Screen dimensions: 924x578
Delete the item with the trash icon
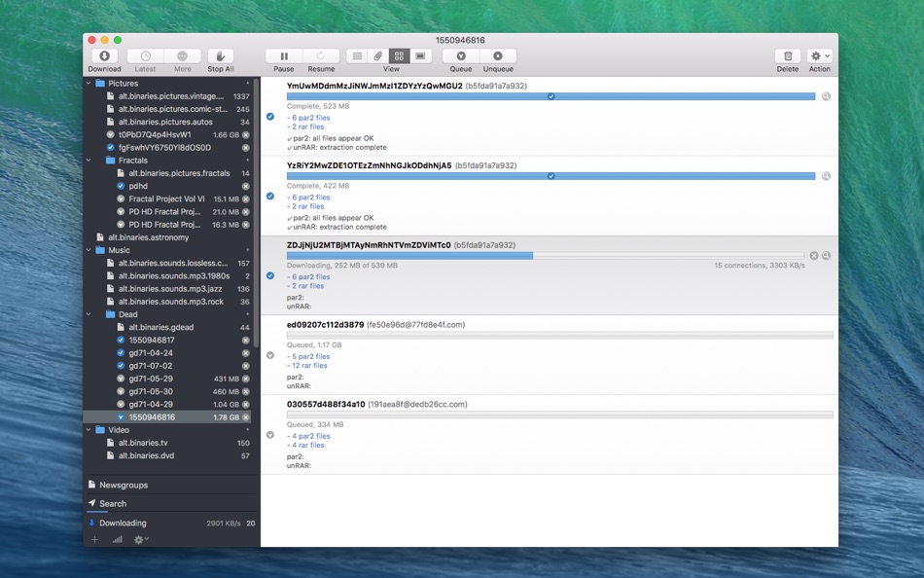click(x=788, y=56)
